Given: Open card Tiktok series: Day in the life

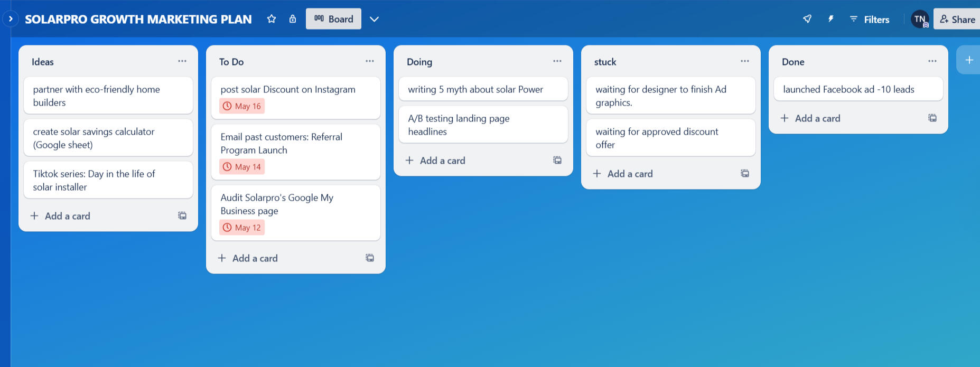Looking at the screenshot, I should 108,180.
